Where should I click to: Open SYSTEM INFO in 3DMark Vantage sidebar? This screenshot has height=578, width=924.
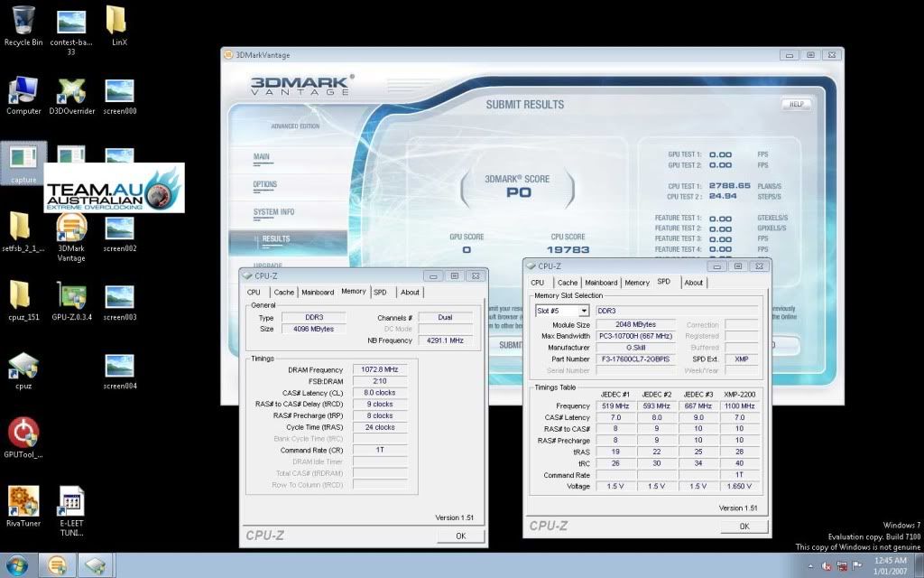pos(273,212)
